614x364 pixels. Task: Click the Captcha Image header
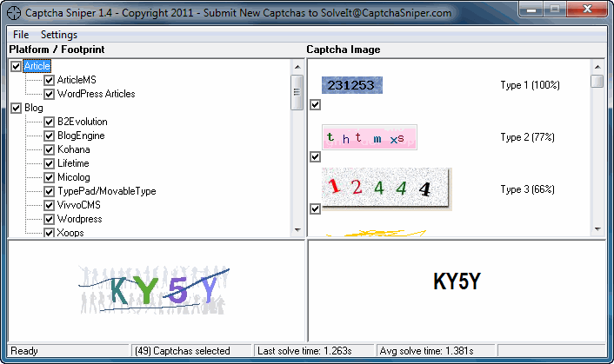click(344, 50)
